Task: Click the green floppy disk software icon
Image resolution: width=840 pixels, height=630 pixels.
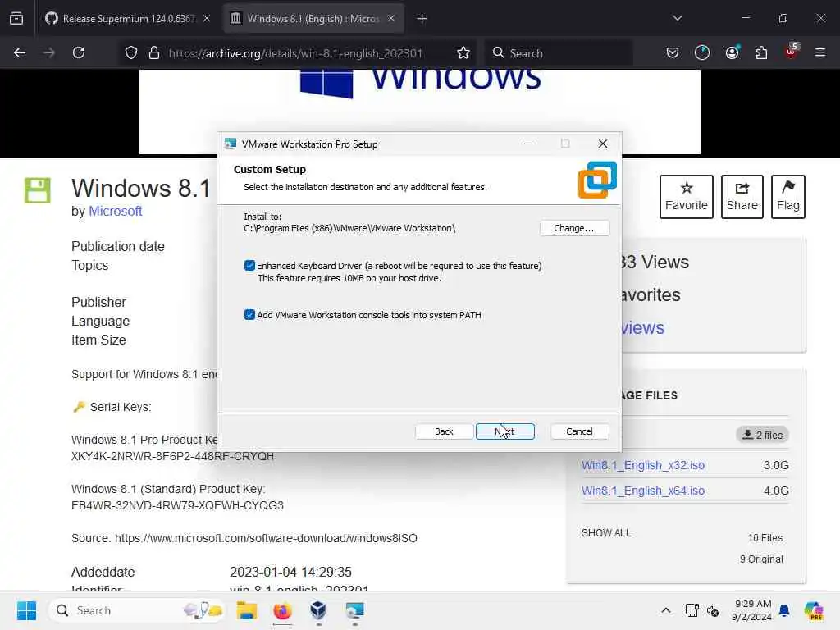Action: [38, 190]
